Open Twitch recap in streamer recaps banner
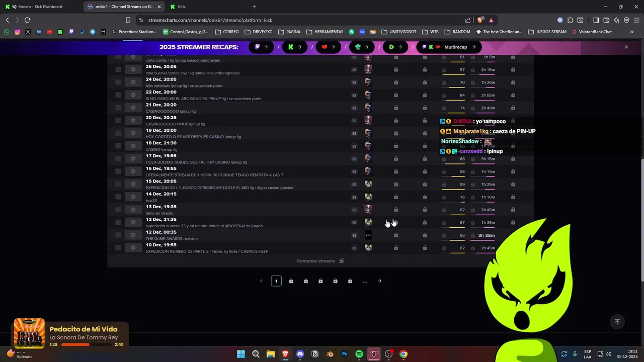Screen dimensions: 644x362 (x=261, y=47)
